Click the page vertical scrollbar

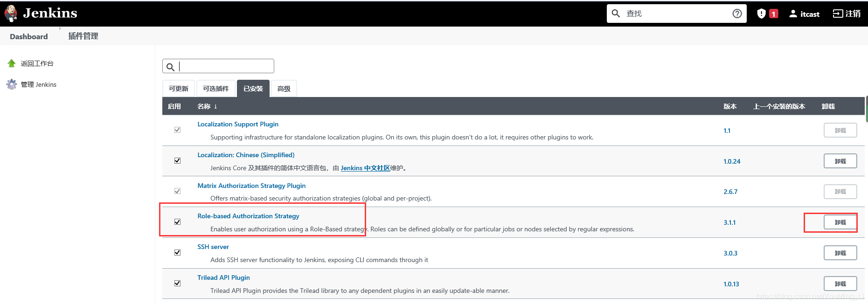tap(866, 108)
